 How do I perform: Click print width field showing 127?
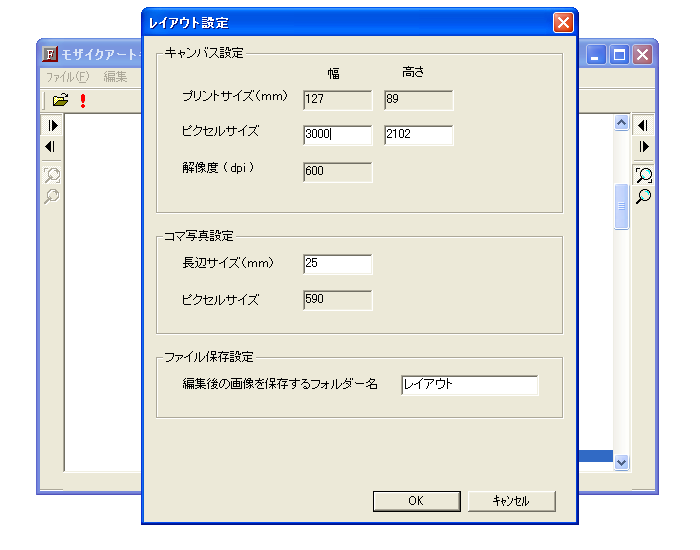click(x=338, y=100)
